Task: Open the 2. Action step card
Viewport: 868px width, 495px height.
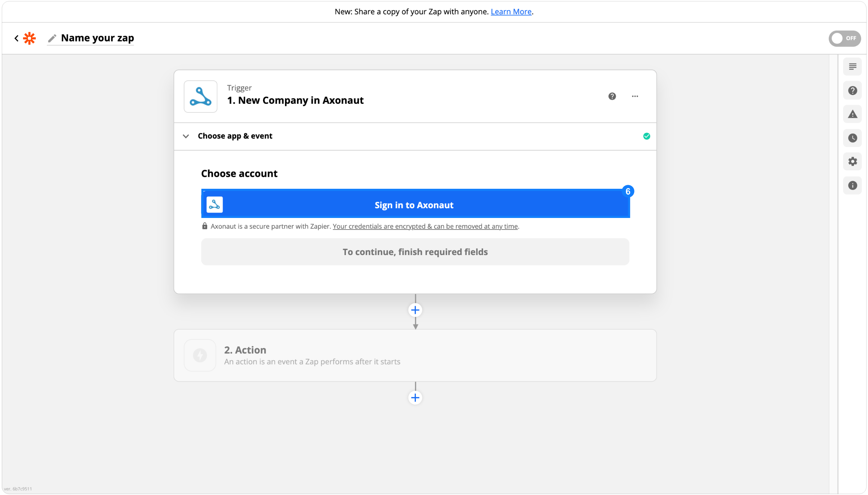Action: (x=415, y=355)
